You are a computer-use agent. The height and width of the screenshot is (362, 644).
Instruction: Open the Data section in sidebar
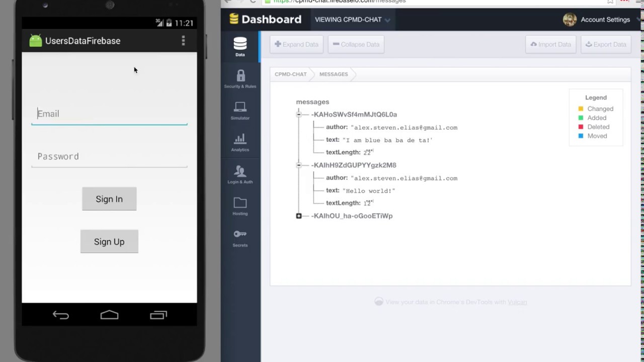click(240, 47)
